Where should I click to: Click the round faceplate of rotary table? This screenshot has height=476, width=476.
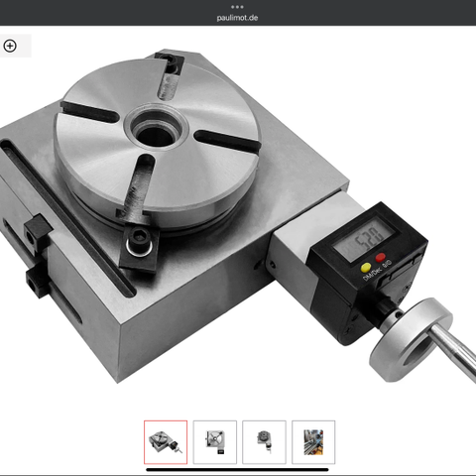[158, 142]
